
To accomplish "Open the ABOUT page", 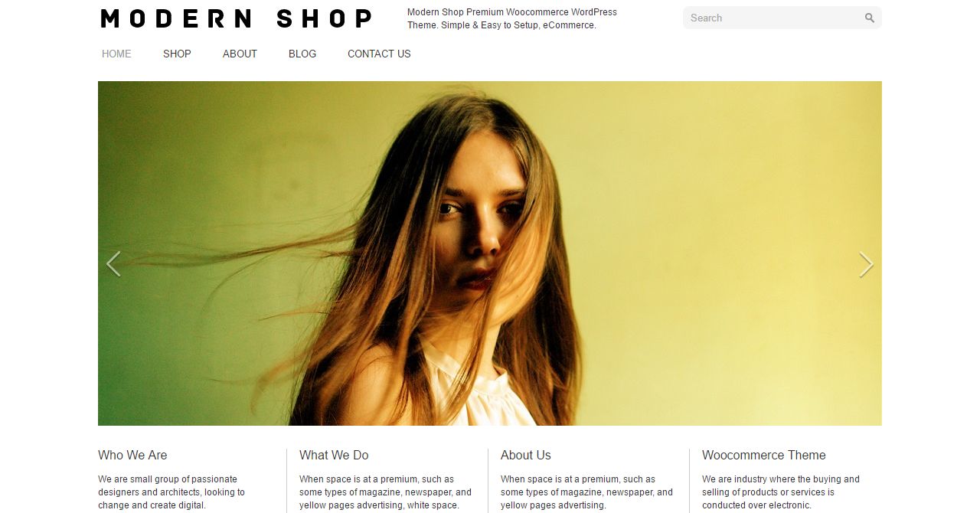I will pyautogui.click(x=240, y=54).
